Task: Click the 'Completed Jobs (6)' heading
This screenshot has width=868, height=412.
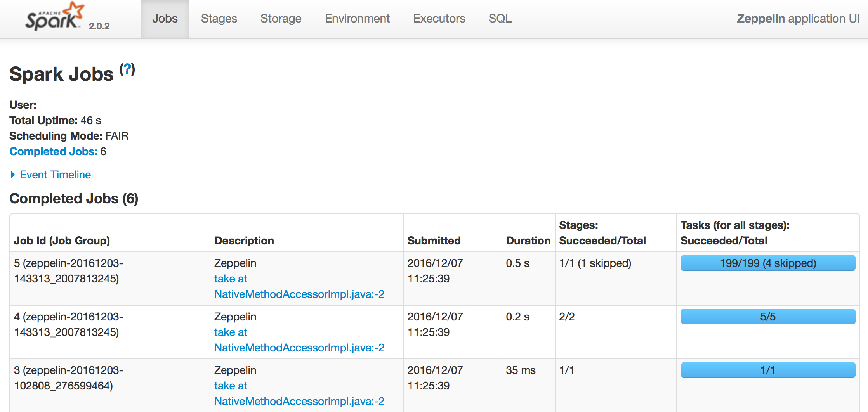Action: (74, 199)
